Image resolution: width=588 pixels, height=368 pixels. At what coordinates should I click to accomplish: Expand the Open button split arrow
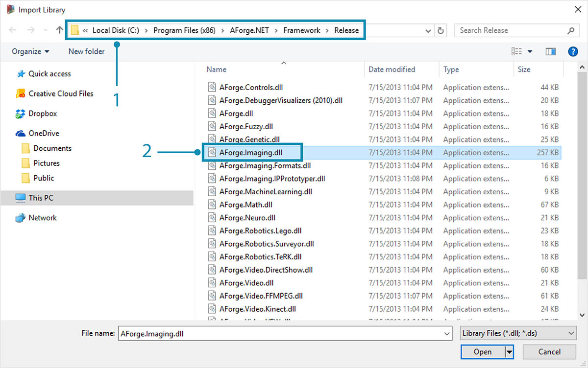pyautogui.click(x=510, y=352)
